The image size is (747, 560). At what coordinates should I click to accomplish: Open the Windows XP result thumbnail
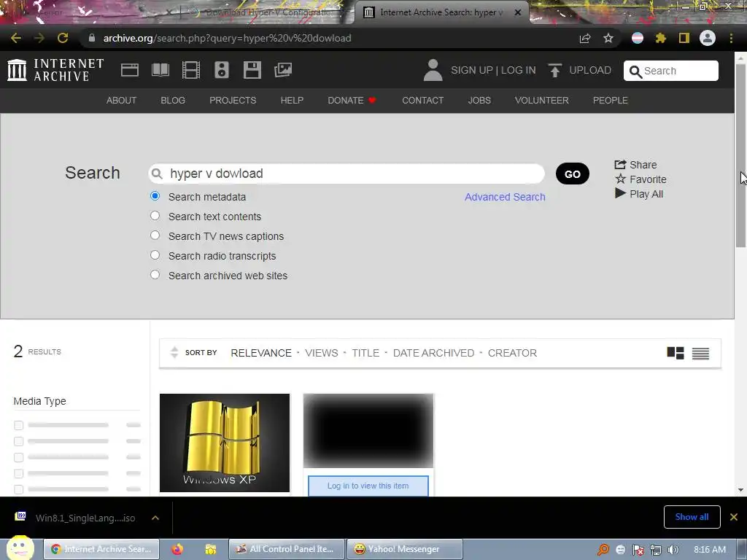coord(225,443)
